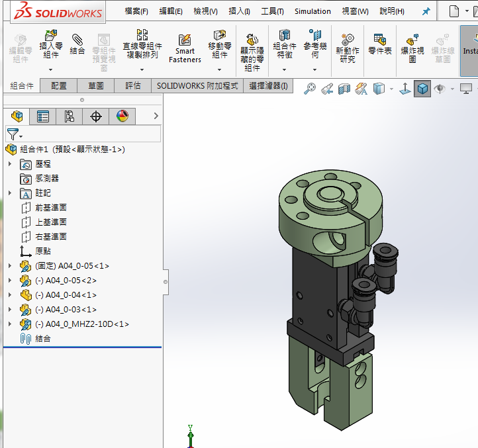Click the View Settings monitor icon
The width and height of the screenshot is (478, 448).
466,89
